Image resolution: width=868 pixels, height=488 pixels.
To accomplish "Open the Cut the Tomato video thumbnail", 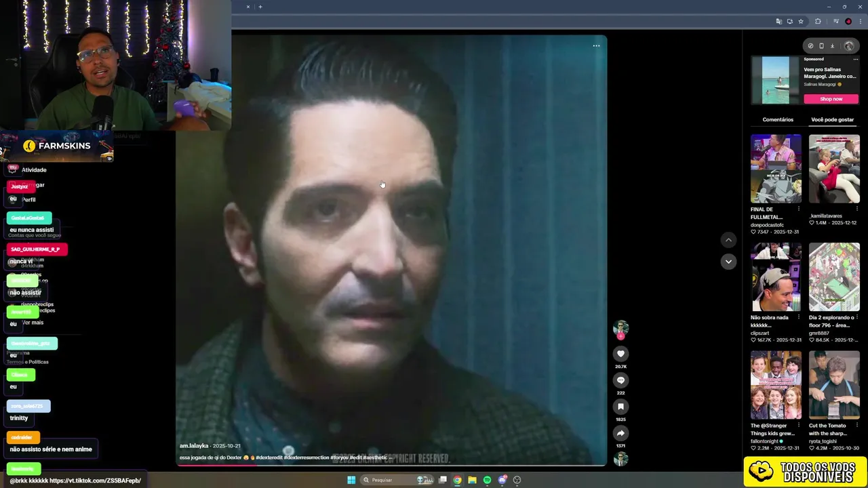I will click(834, 385).
